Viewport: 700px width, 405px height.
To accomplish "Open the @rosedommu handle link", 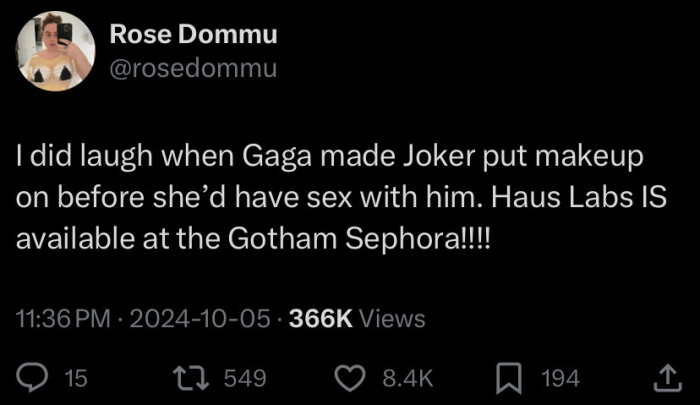I will coord(193,68).
